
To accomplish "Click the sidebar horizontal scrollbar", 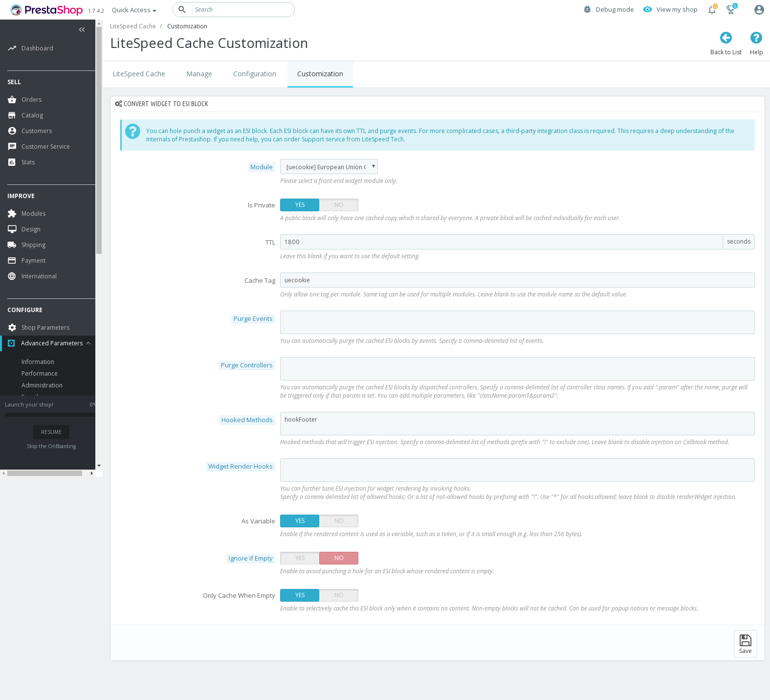I will tap(44, 473).
